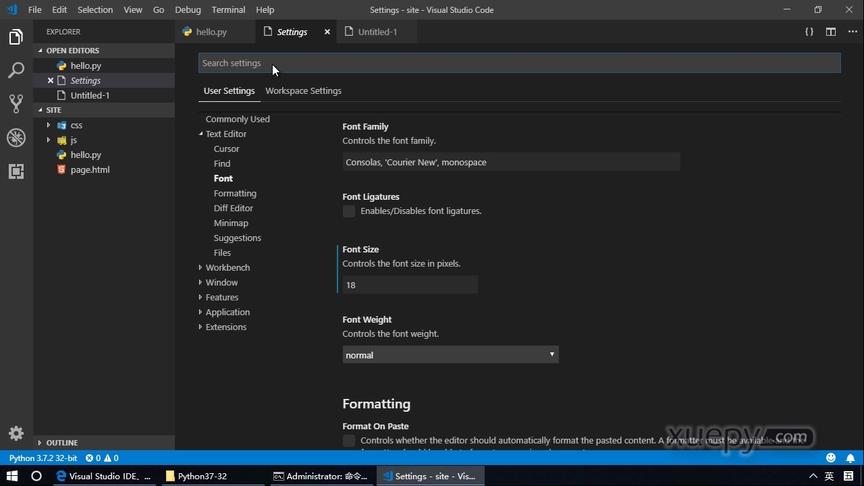The height and width of the screenshot is (486, 864).
Task: Split the editor to the right
Action: pyautogui.click(x=830, y=32)
